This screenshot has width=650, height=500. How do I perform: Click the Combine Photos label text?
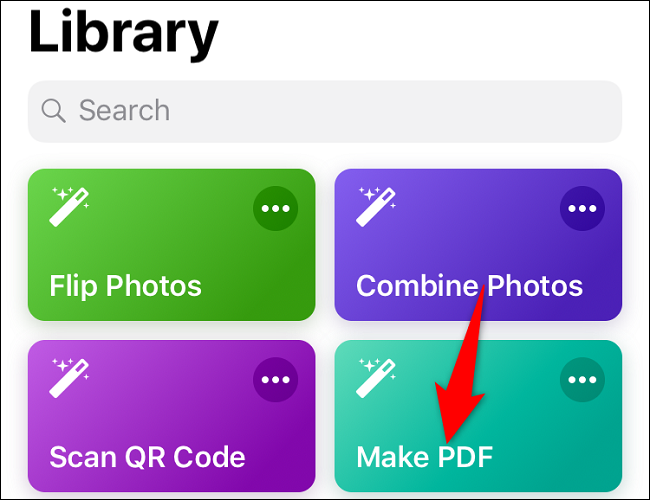point(470,286)
